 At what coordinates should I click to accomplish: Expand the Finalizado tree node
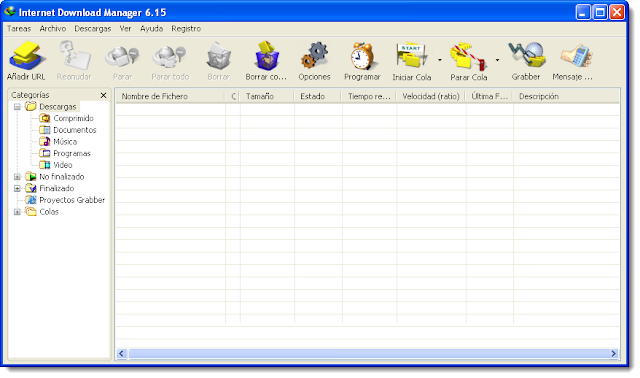coord(17,189)
